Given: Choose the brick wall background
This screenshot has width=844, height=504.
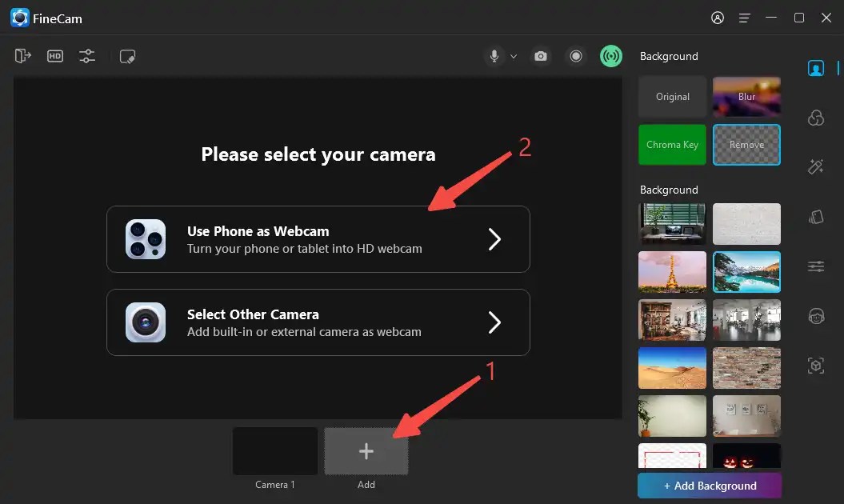Looking at the screenshot, I should 746,368.
